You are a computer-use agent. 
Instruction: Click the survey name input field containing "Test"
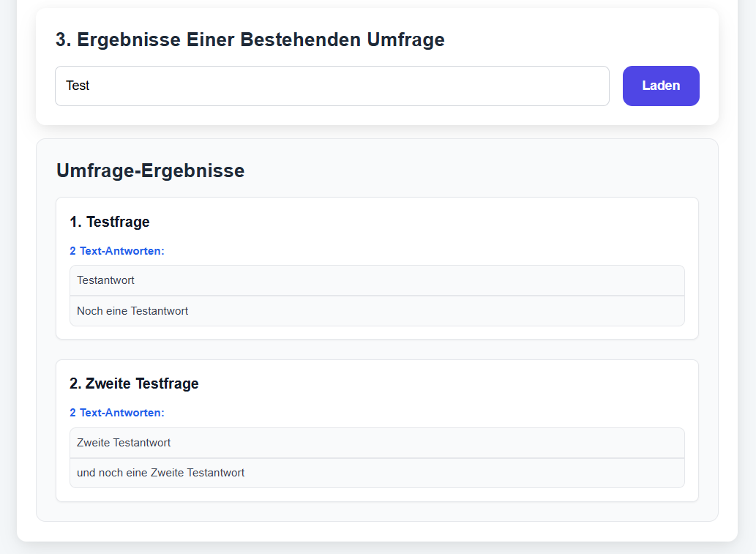click(332, 86)
